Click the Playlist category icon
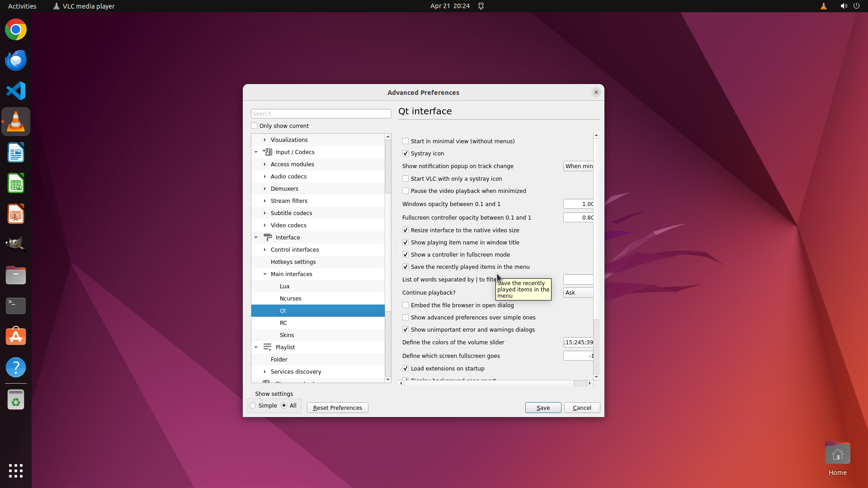This screenshot has height=488, width=868. pyautogui.click(x=268, y=347)
